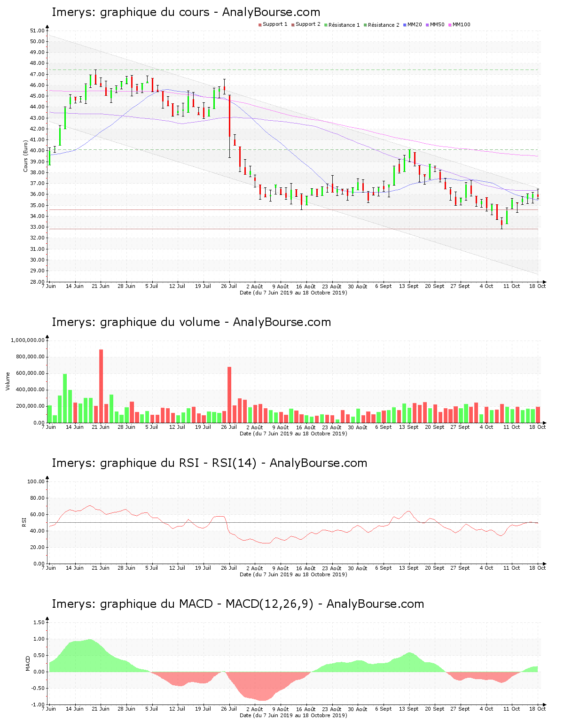
Task: Click the Support 2 legend swatch
Action: 293,25
